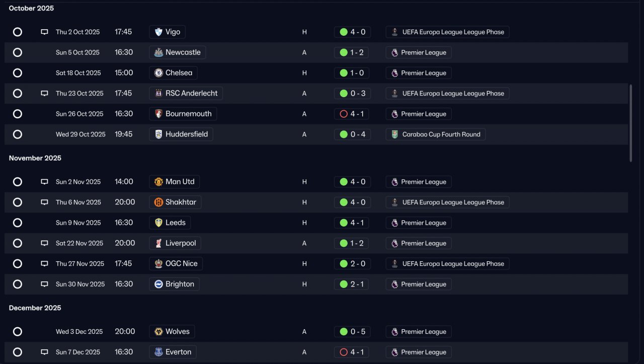This screenshot has width=644, height=364.
Task: Select the radio circle for Brighton match
Action: (x=18, y=284)
